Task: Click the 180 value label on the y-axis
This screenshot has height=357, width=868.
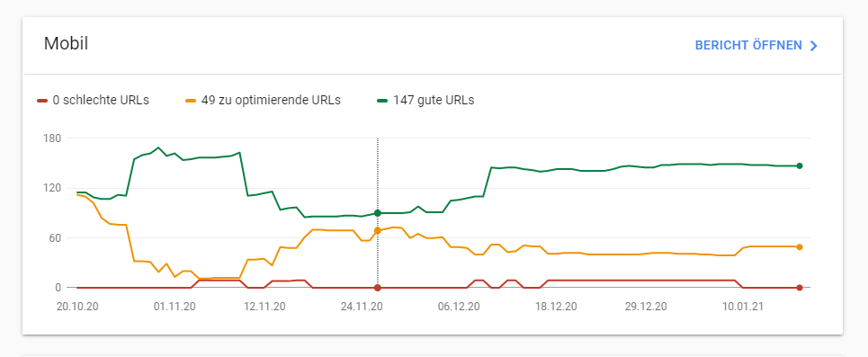Action: click(49, 138)
